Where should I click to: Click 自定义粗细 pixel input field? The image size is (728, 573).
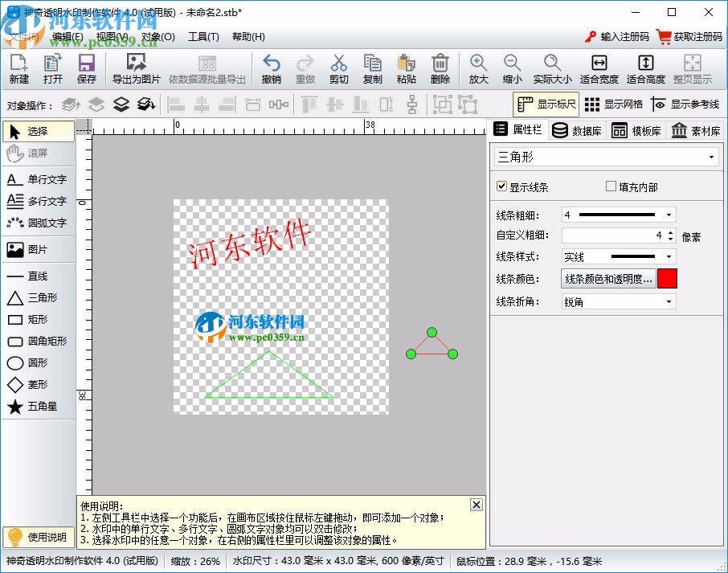[x=614, y=235]
